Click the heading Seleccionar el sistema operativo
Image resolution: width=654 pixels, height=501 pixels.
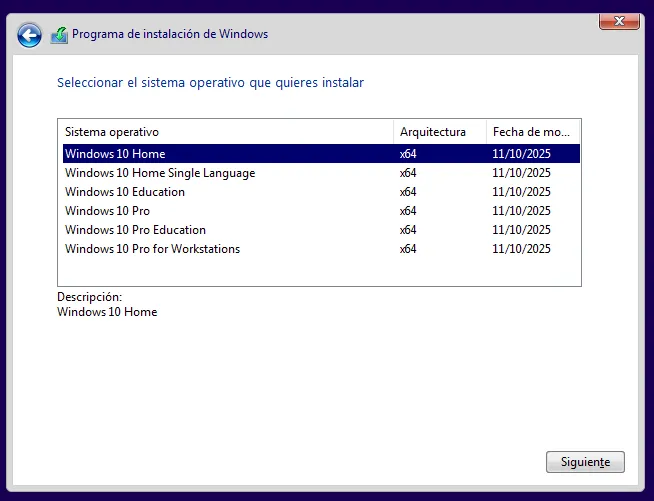click(210, 83)
